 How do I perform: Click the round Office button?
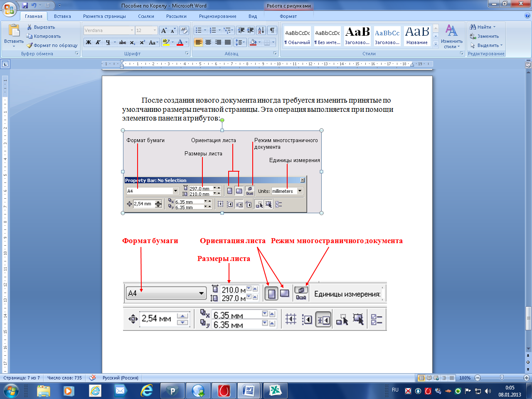pyautogui.click(x=9, y=9)
